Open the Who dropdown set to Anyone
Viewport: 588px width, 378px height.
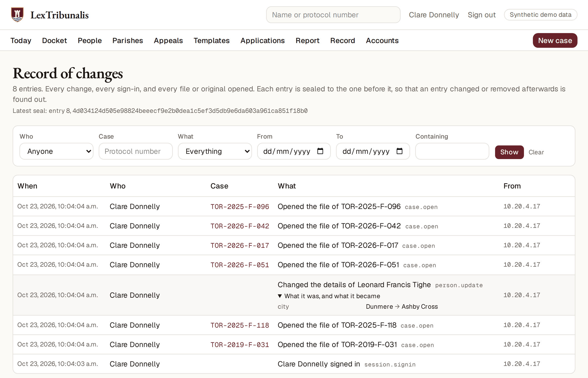pos(56,151)
